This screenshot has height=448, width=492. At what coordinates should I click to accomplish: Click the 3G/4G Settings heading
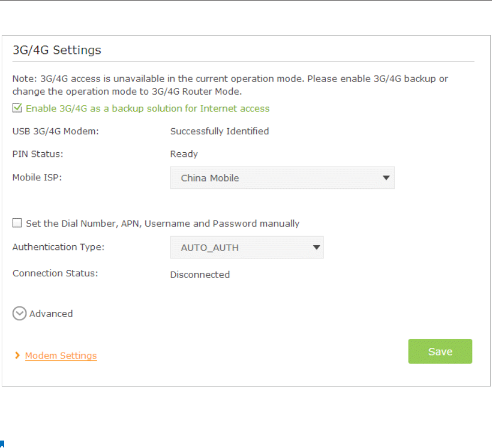57,50
